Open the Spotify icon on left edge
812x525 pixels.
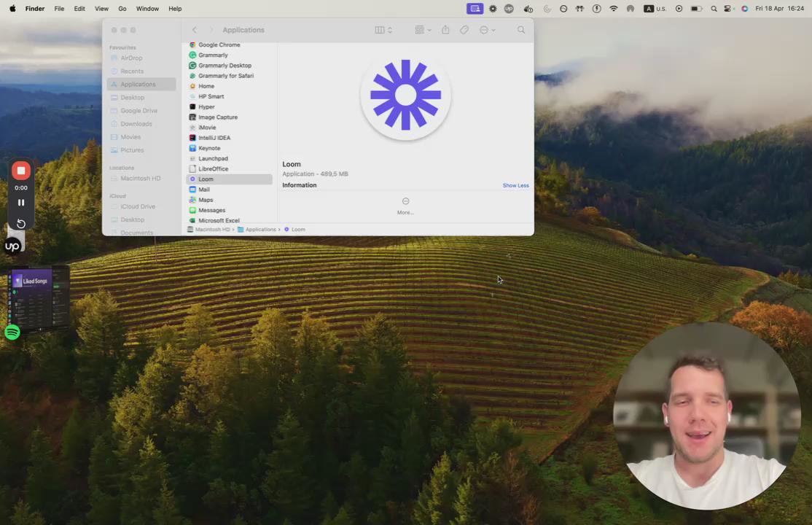12,332
